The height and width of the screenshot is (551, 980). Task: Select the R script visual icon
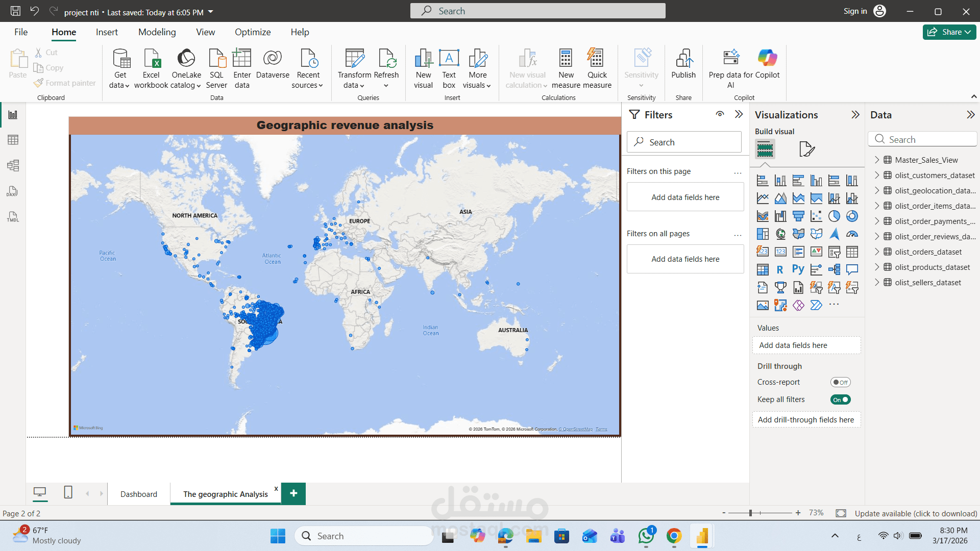pos(780,269)
